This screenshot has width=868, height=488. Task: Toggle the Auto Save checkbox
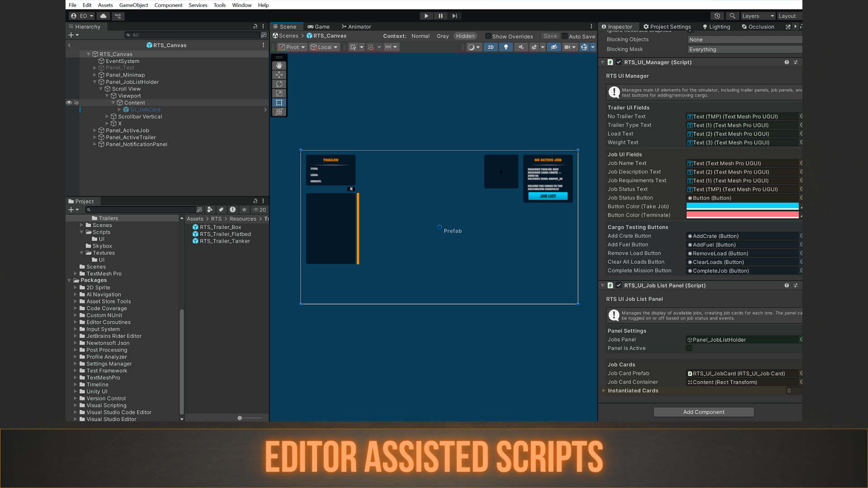click(565, 36)
